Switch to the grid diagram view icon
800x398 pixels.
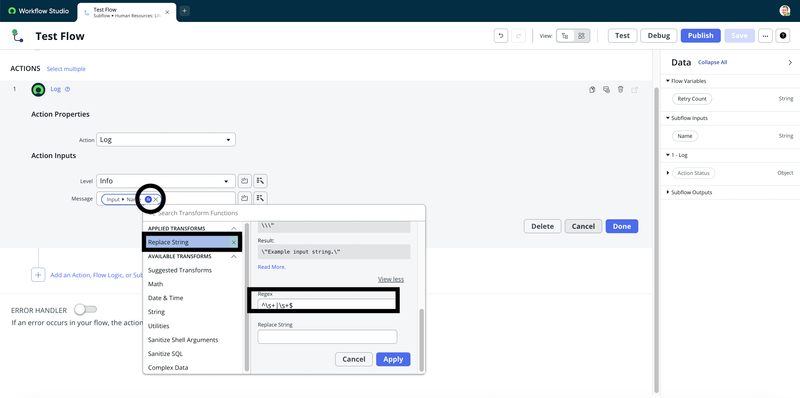coord(581,36)
